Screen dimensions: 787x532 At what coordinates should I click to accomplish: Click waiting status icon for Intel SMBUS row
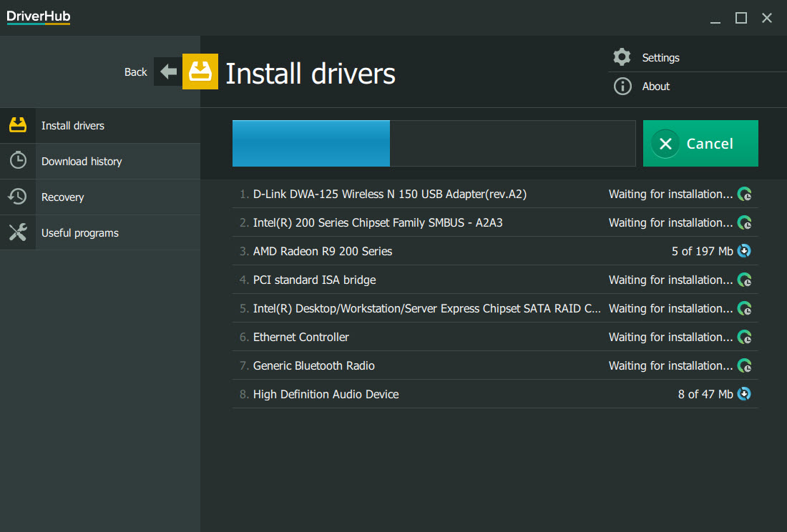pyautogui.click(x=744, y=222)
